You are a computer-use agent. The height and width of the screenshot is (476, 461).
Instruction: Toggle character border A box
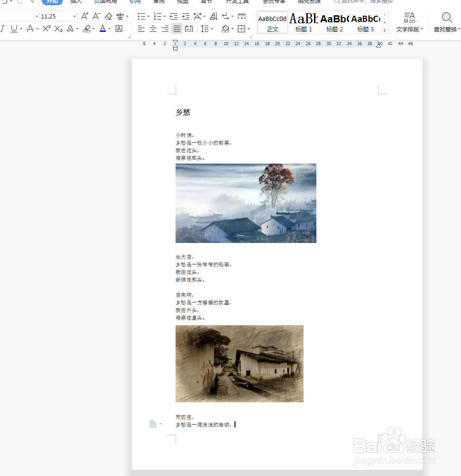[x=119, y=29]
